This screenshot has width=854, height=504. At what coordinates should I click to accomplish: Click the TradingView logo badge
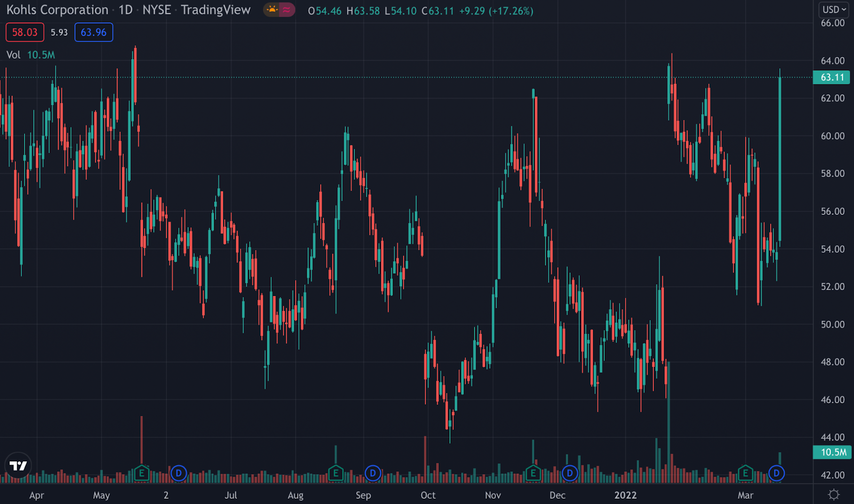tap(18, 466)
